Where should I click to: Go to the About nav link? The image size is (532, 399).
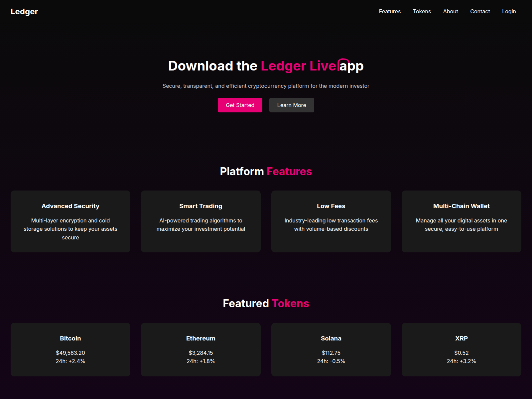point(451,11)
